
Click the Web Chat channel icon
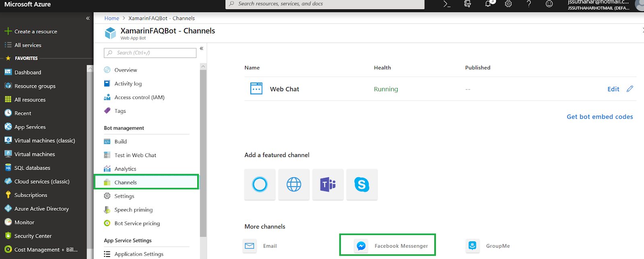click(256, 89)
